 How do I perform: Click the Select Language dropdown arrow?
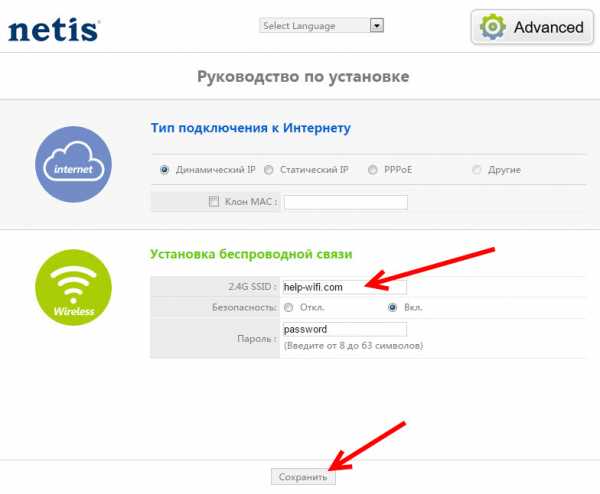point(377,26)
